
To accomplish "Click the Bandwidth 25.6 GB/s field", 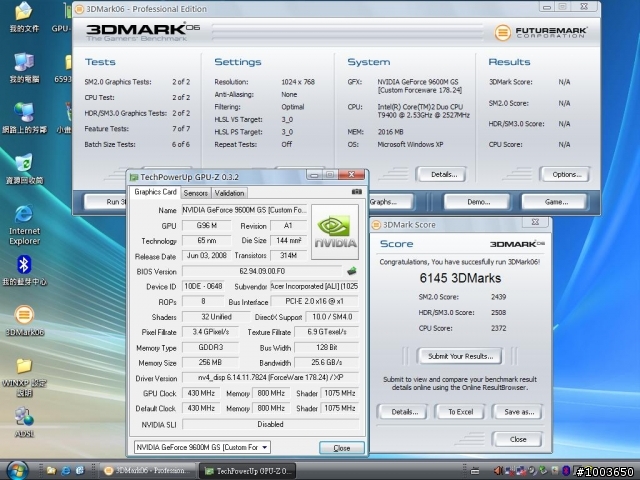I will (x=327, y=362).
